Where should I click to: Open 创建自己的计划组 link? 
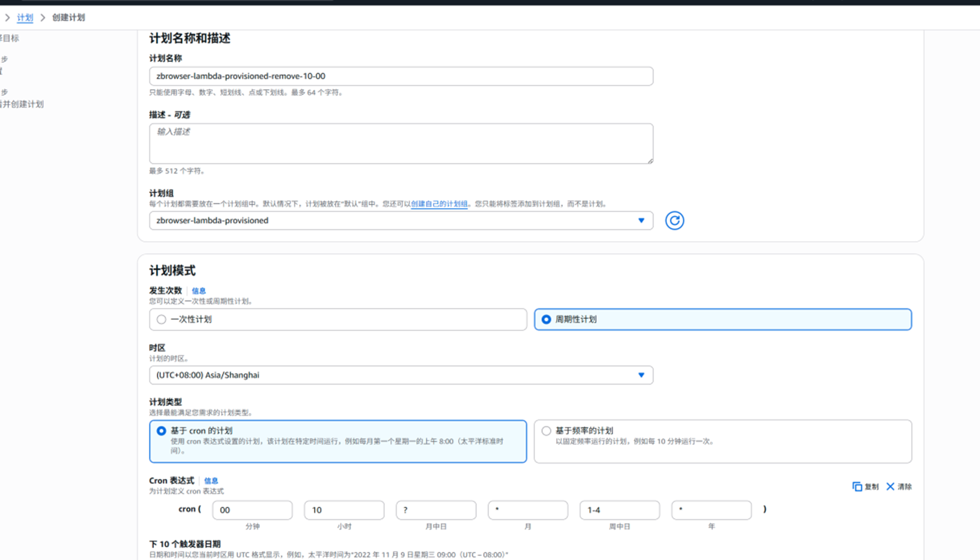tap(439, 204)
